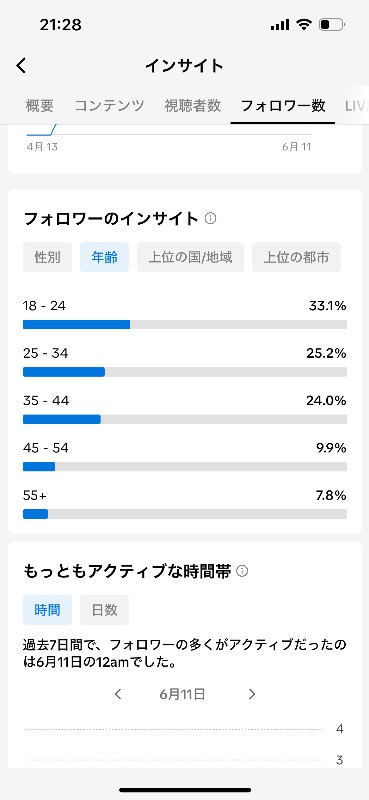
Task: Tap the 18 - 24 age percentage bar
Action: 185,324
